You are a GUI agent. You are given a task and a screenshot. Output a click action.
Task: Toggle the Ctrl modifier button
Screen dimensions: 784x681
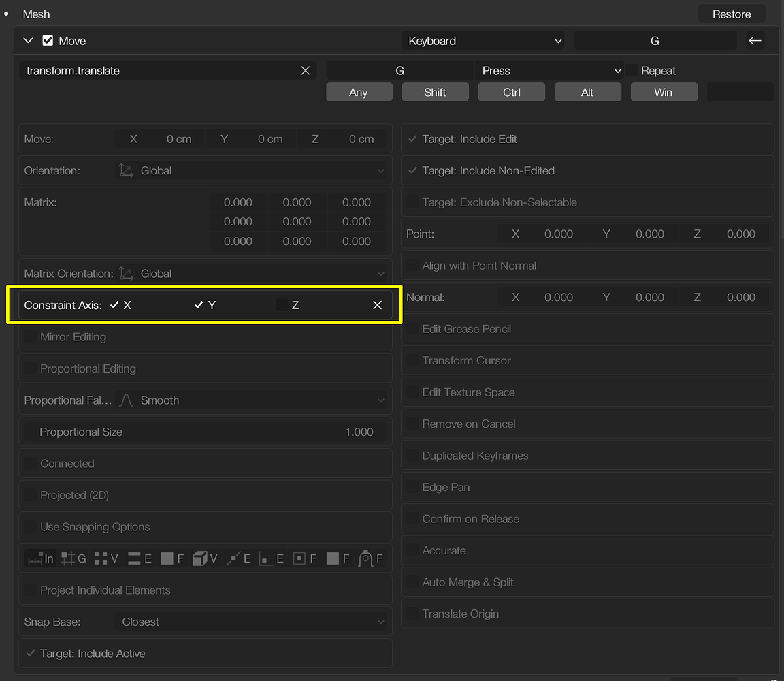point(512,92)
